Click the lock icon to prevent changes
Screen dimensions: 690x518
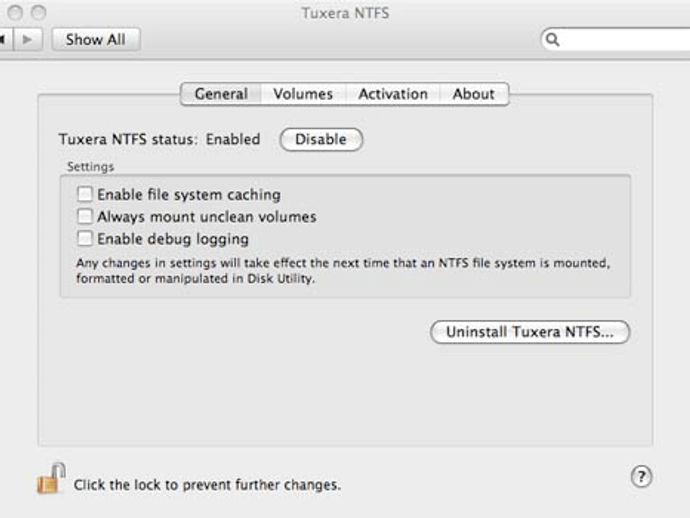click(51, 479)
